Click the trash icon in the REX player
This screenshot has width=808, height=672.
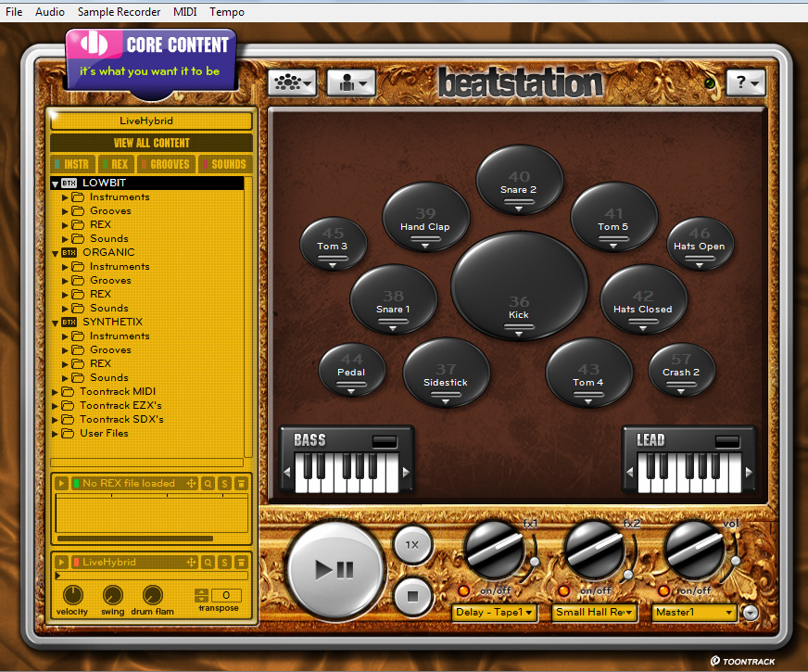[241, 484]
